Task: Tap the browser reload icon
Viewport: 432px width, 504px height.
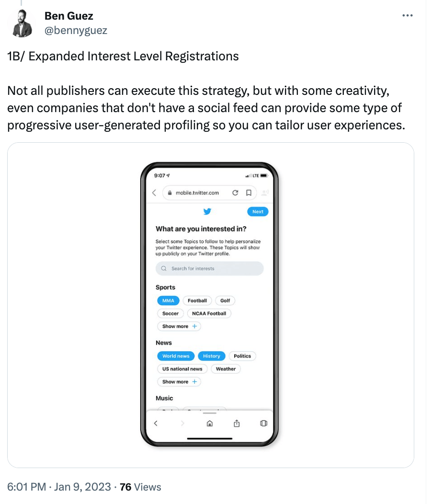Action: tap(235, 193)
